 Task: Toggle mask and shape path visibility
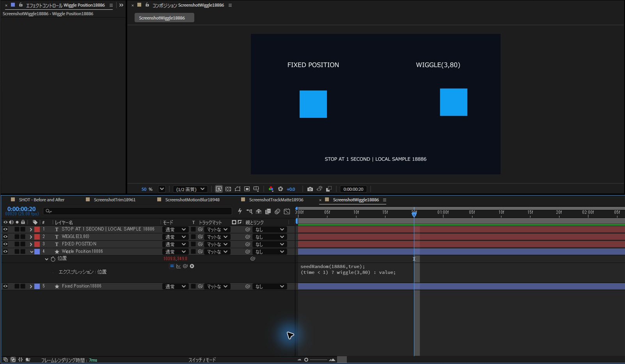pyautogui.click(x=238, y=189)
